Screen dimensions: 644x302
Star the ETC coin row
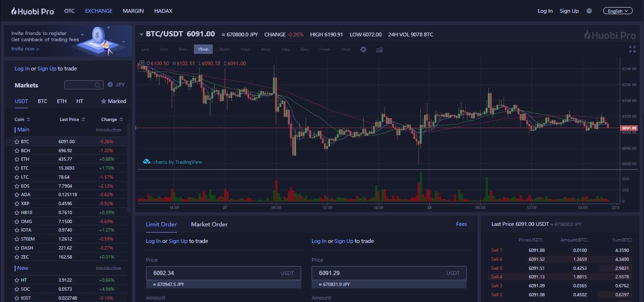point(17,168)
